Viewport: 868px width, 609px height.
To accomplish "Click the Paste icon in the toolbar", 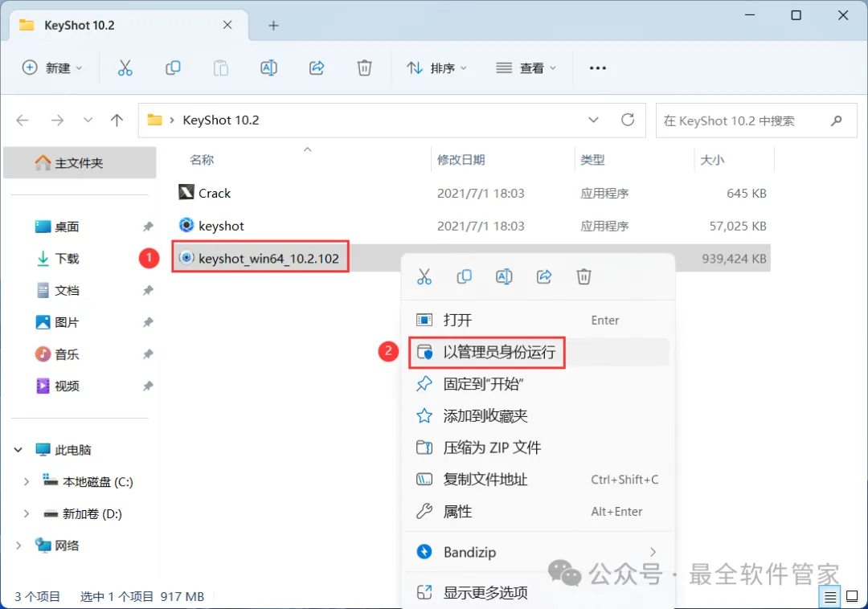I will (221, 68).
